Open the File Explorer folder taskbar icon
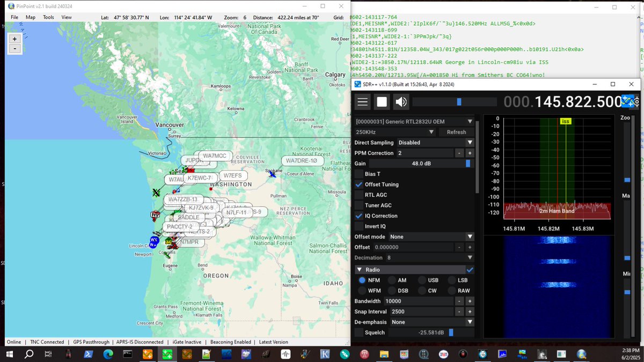Viewport: 644px width, 362px height. tap(384, 354)
